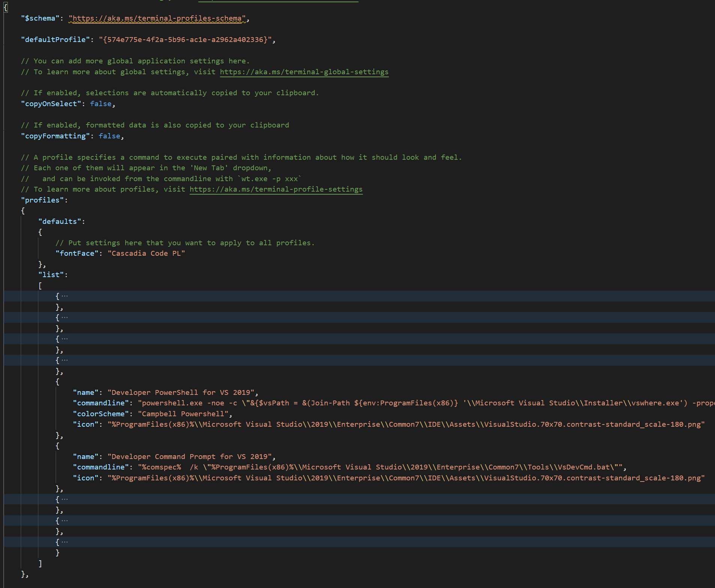The width and height of the screenshot is (715, 588).
Task: Select the Cascadia Code PL font value
Action: (x=146, y=253)
